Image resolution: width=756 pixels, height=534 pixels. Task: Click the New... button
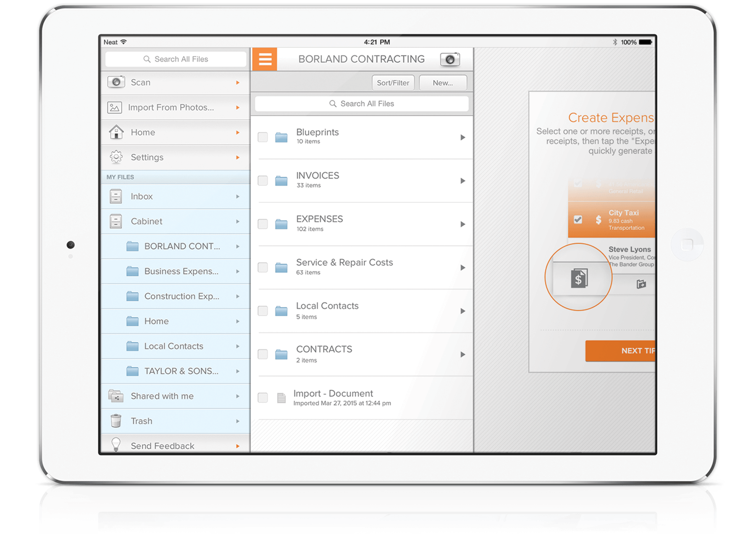(443, 82)
